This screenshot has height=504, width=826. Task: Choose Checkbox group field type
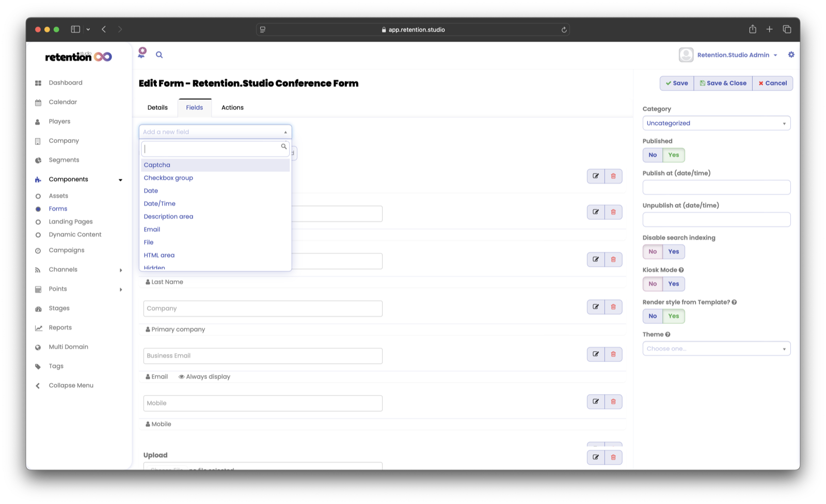(x=215, y=178)
